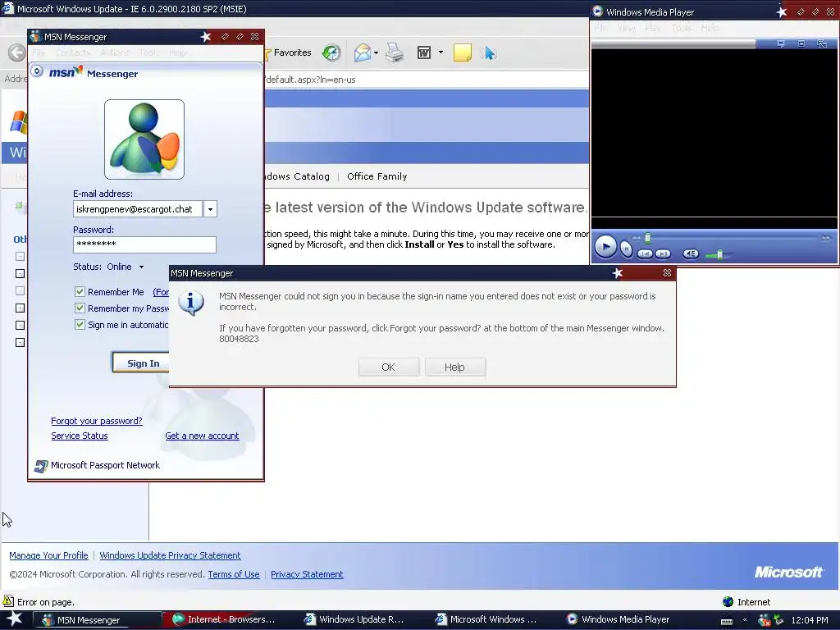Open the e-mail address dropdown in MSN Messenger

211,209
